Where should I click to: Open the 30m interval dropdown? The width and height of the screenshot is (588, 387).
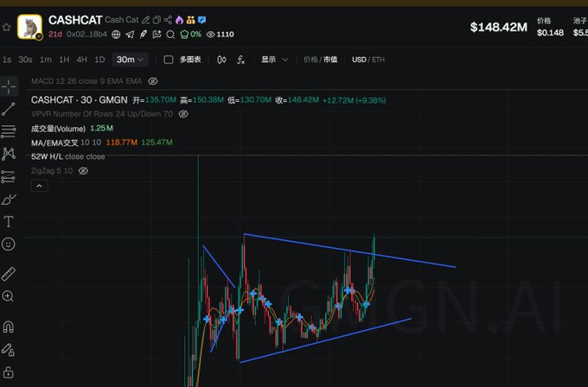pyautogui.click(x=130, y=60)
